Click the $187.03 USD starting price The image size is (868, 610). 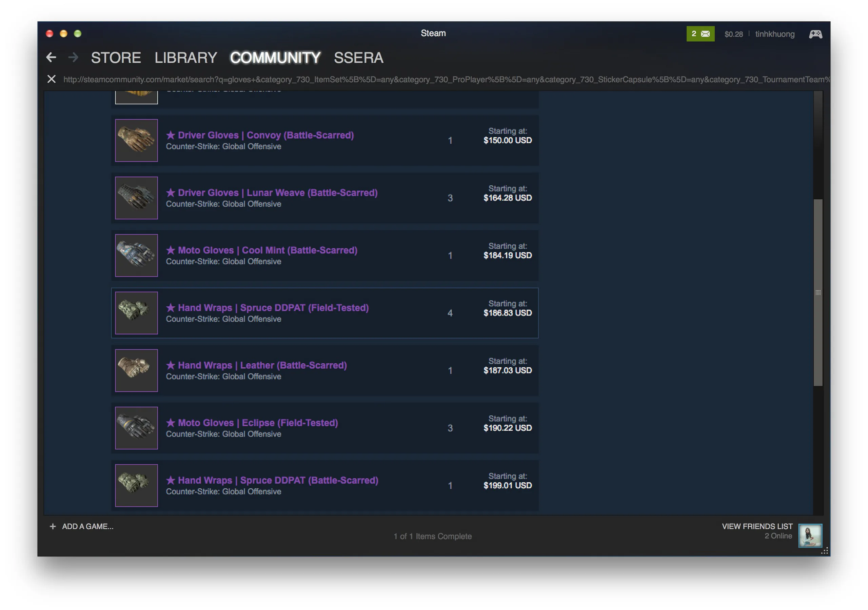507,370
